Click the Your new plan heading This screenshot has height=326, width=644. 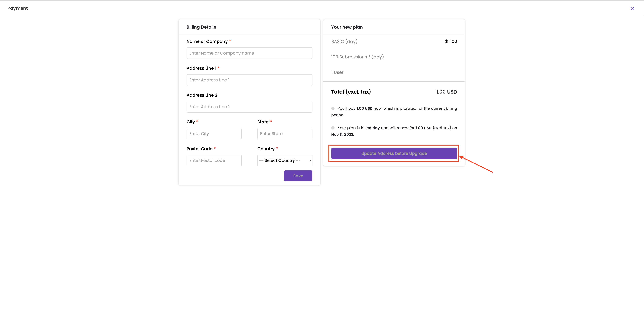[347, 27]
